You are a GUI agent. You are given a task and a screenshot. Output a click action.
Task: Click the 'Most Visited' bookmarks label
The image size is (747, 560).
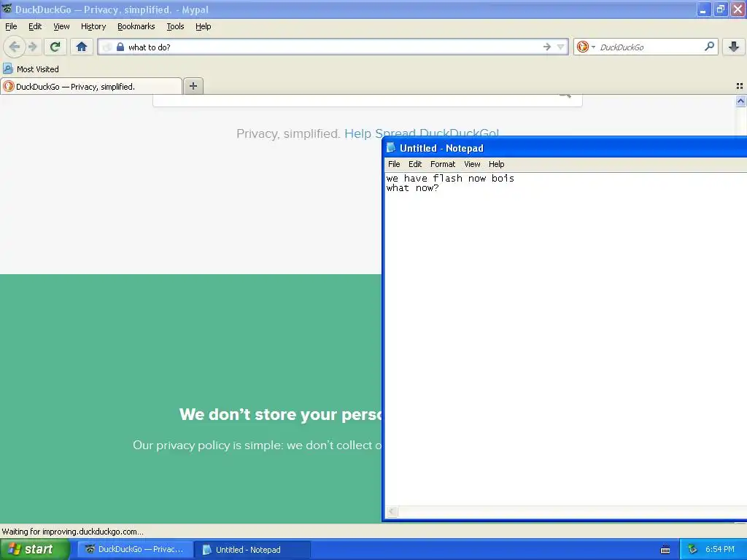[x=38, y=69]
